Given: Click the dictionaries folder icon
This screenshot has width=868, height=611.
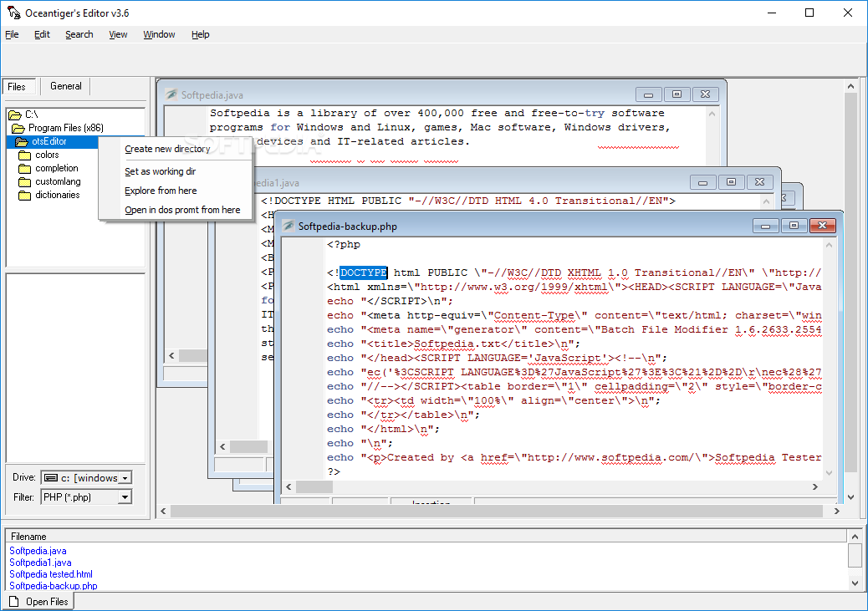Looking at the screenshot, I should tap(24, 195).
